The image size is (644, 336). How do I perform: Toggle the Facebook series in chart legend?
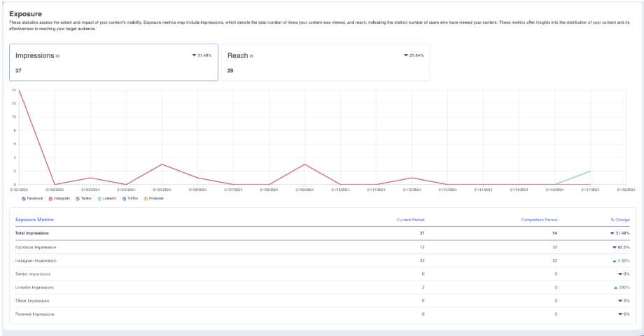click(x=23, y=198)
